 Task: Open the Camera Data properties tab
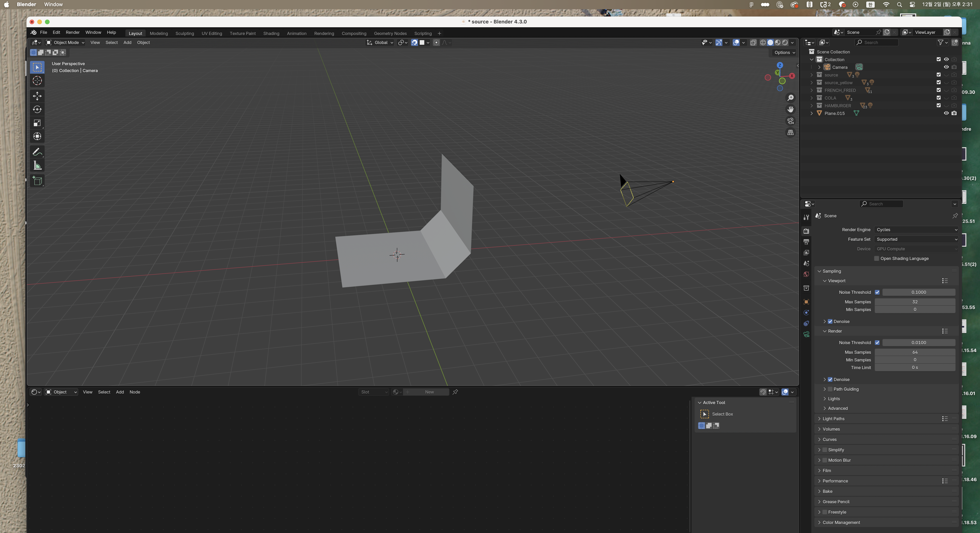pos(806,334)
